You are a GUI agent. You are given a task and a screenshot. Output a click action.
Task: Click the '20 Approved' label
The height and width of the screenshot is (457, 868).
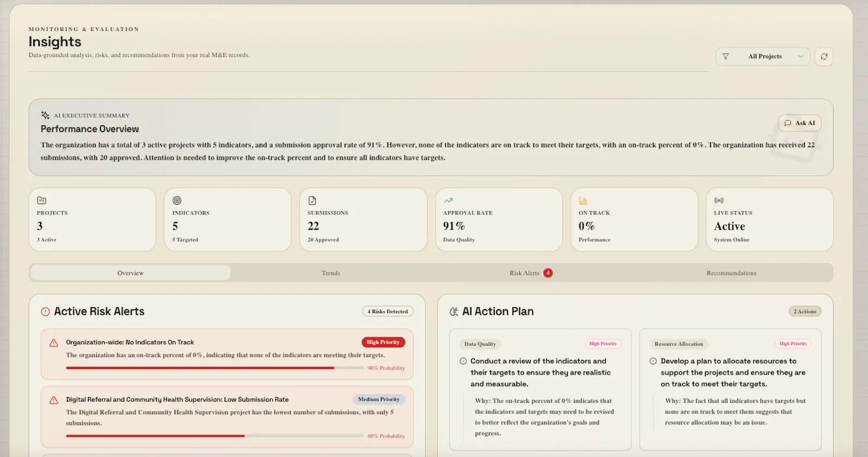(323, 240)
